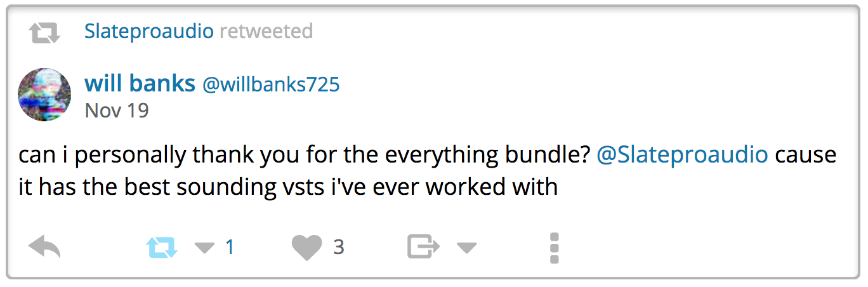This screenshot has height=287, width=868.
Task: Click the @willbanks725 handle
Action: click(x=271, y=84)
